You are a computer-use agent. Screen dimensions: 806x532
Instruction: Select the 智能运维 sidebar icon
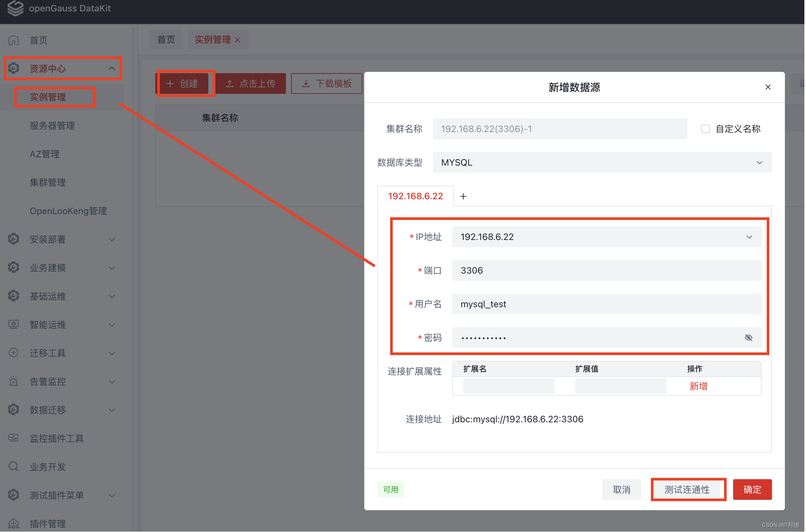coord(14,325)
